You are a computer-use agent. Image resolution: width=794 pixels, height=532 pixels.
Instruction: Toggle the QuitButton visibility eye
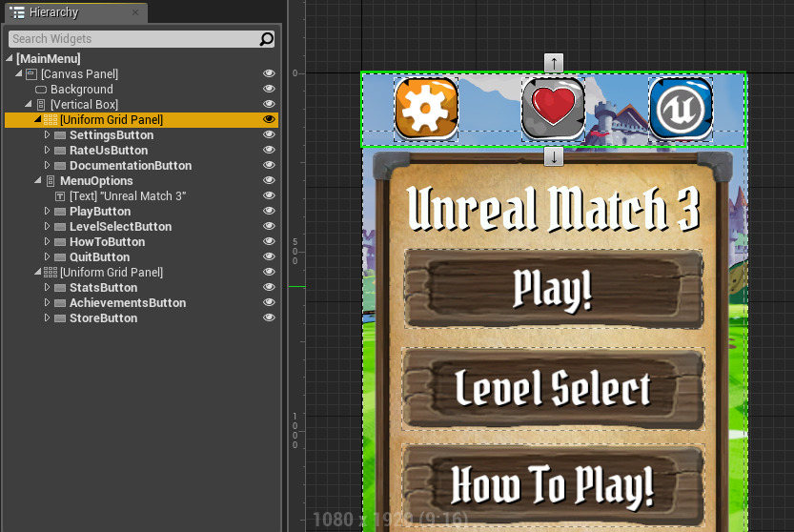click(269, 256)
